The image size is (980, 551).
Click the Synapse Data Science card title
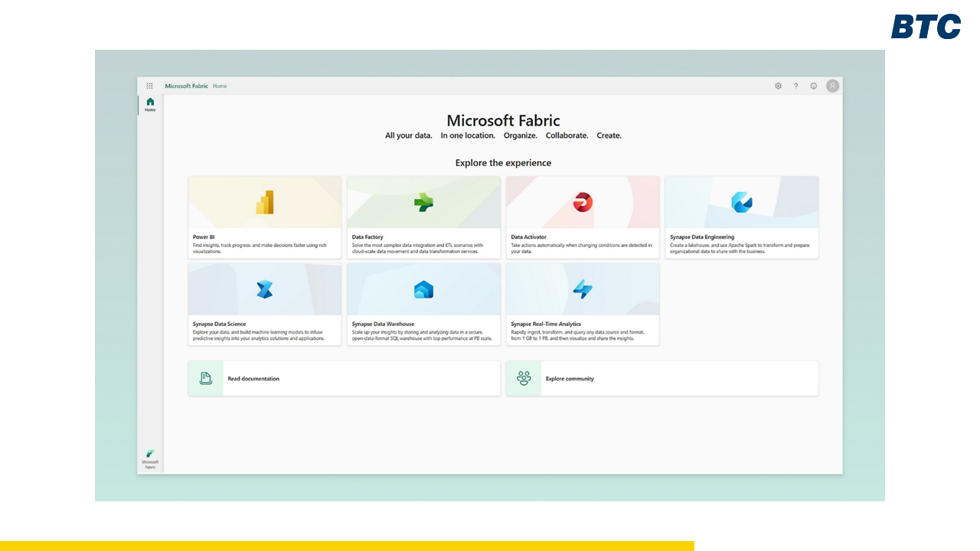220,324
